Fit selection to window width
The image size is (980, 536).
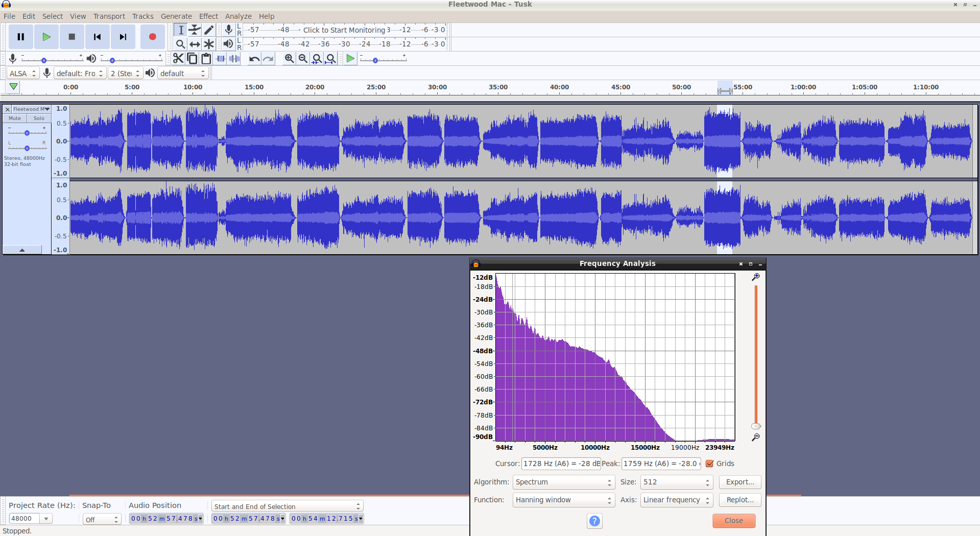click(317, 59)
